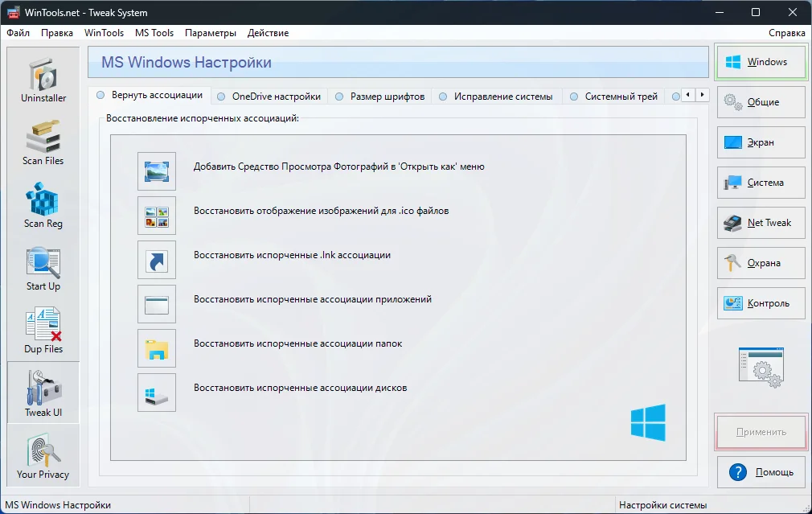
Task: Click the add Photo Viewer icon
Action: (x=156, y=171)
